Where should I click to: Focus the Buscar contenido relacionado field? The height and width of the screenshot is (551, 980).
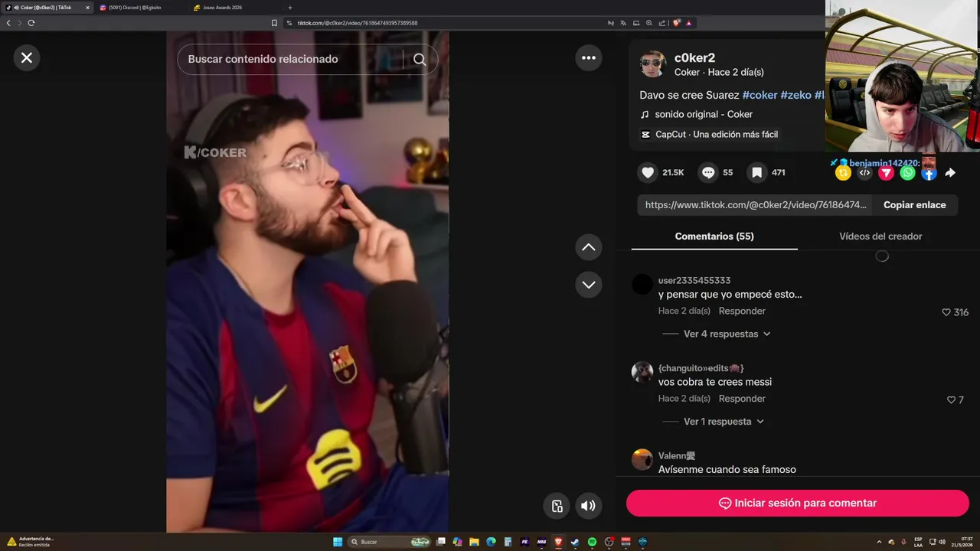click(x=291, y=59)
